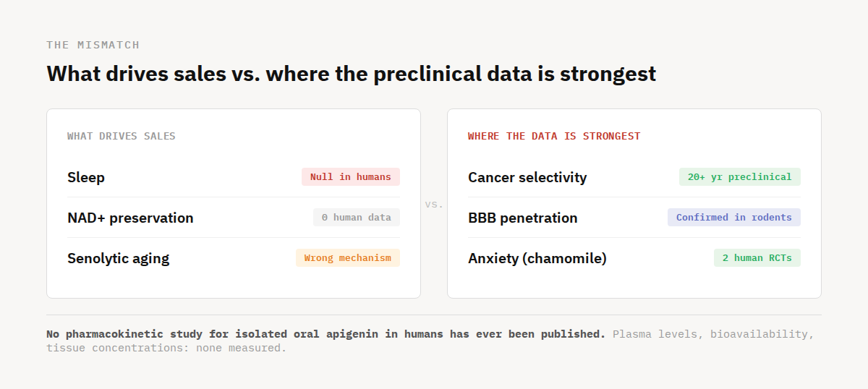868x389 pixels.
Task: Click the gray "tissue concentrations: none measured" footnote text
Action: click(x=166, y=348)
